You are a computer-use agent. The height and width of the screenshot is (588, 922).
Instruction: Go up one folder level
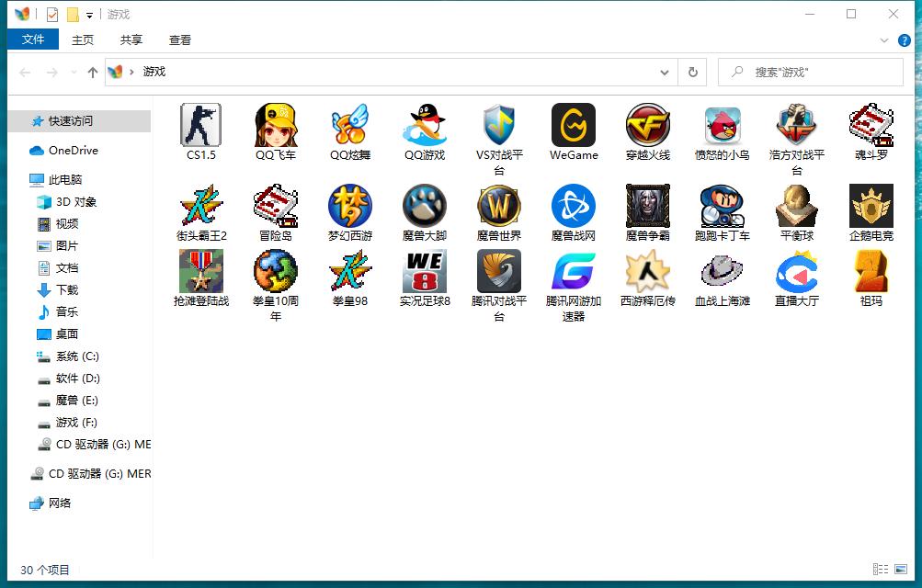point(92,73)
